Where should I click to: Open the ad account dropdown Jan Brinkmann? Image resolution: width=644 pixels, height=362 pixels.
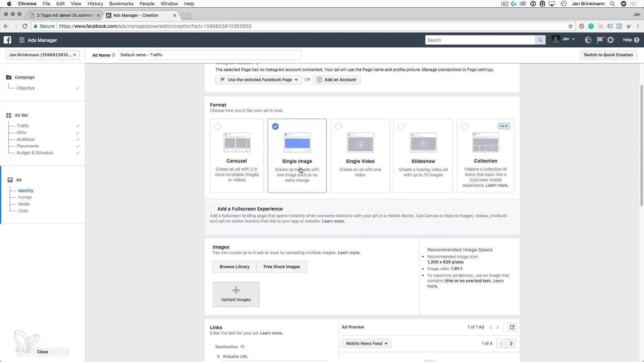[43, 55]
